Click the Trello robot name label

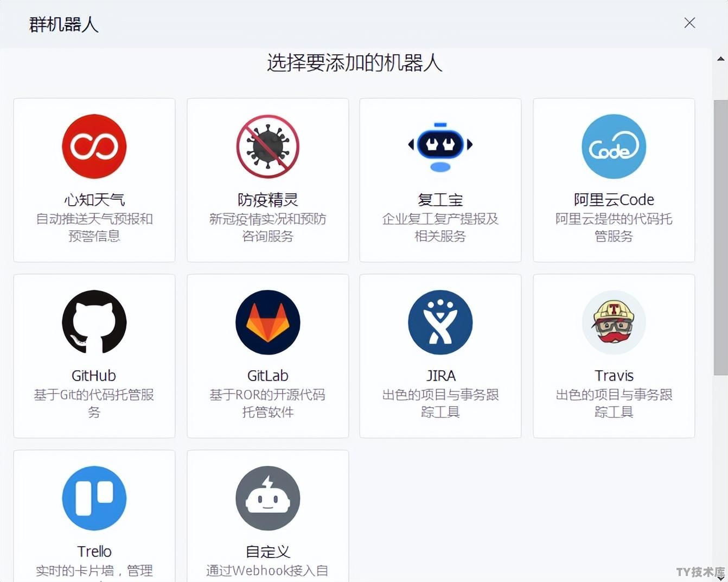tap(94, 552)
